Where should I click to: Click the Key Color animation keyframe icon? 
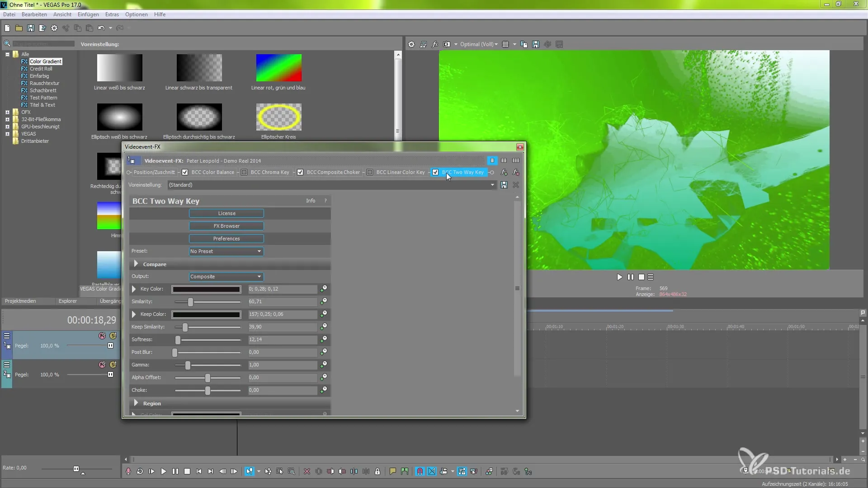[x=324, y=289]
